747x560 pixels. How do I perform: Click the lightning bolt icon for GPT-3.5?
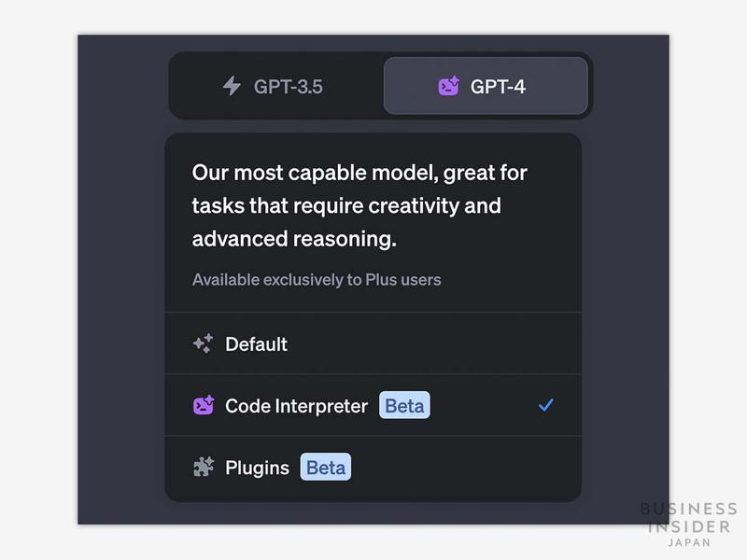coord(232,87)
